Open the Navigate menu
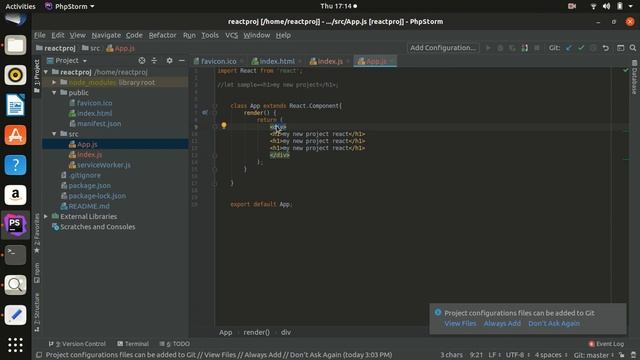 click(106, 35)
